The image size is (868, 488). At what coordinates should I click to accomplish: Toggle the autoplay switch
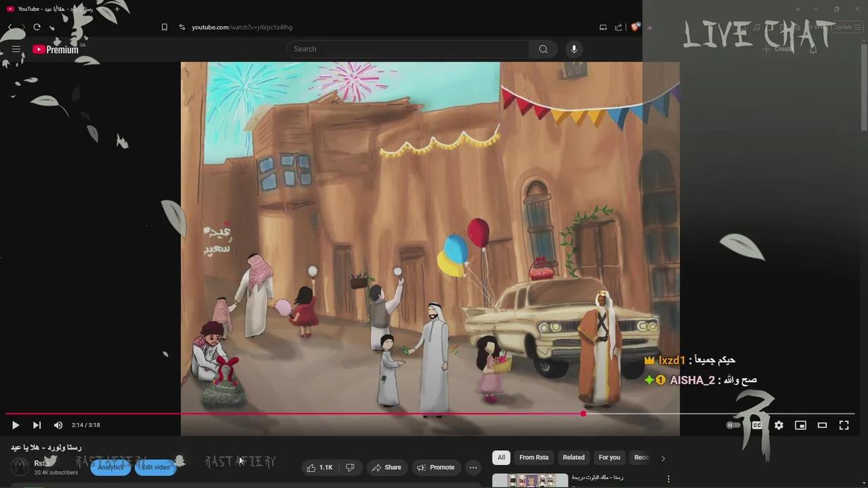[x=734, y=425]
